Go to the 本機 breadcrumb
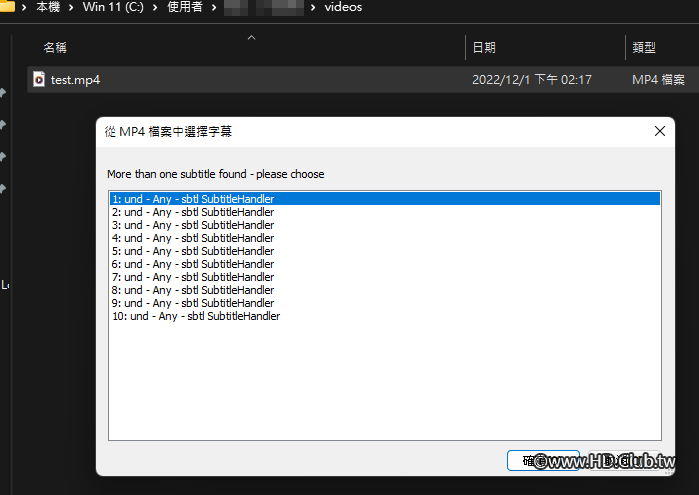Viewport: 699px width, 495px height. tap(48, 7)
